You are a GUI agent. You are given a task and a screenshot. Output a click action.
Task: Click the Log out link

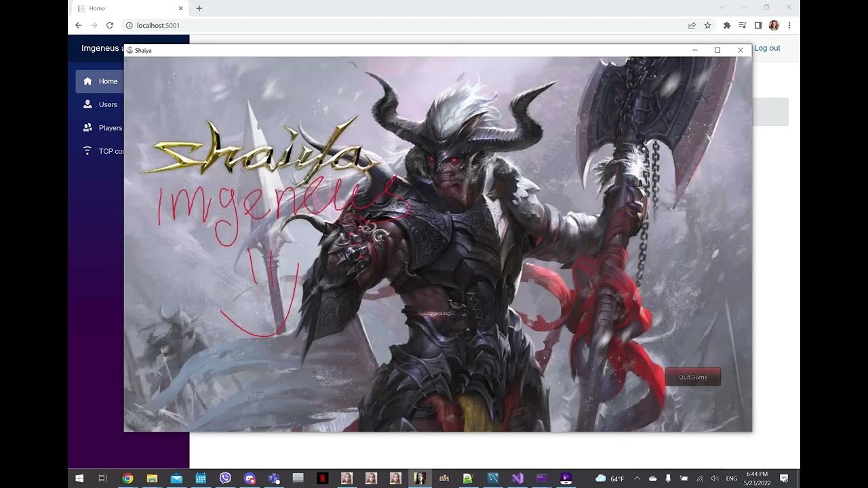(767, 48)
